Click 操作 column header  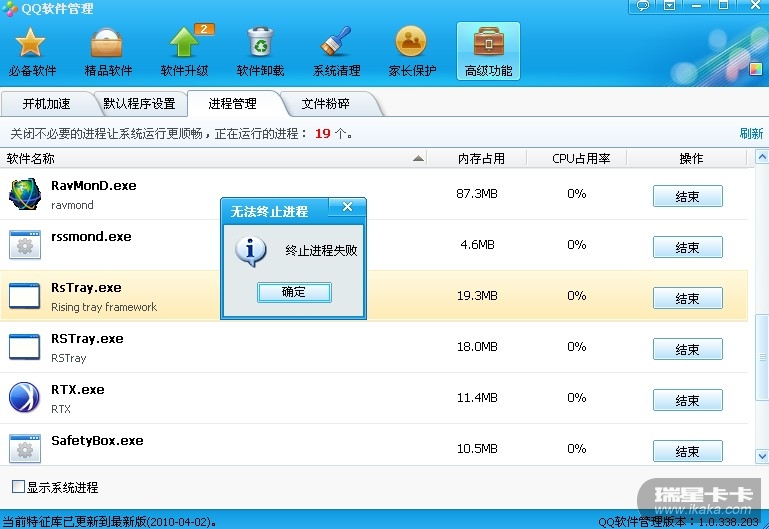pos(691,158)
